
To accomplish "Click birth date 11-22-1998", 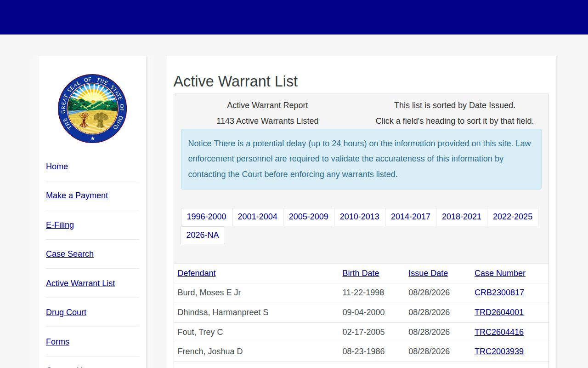I will click(363, 293).
